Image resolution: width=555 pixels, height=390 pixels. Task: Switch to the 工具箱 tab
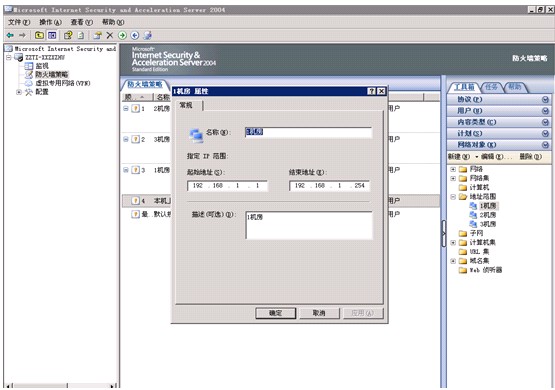point(464,87)
